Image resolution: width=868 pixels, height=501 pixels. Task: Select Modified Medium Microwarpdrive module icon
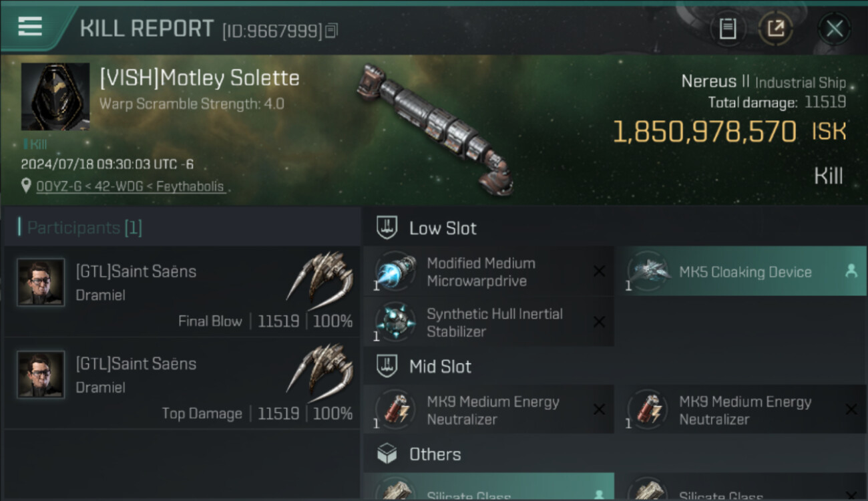tap(396, 272)
